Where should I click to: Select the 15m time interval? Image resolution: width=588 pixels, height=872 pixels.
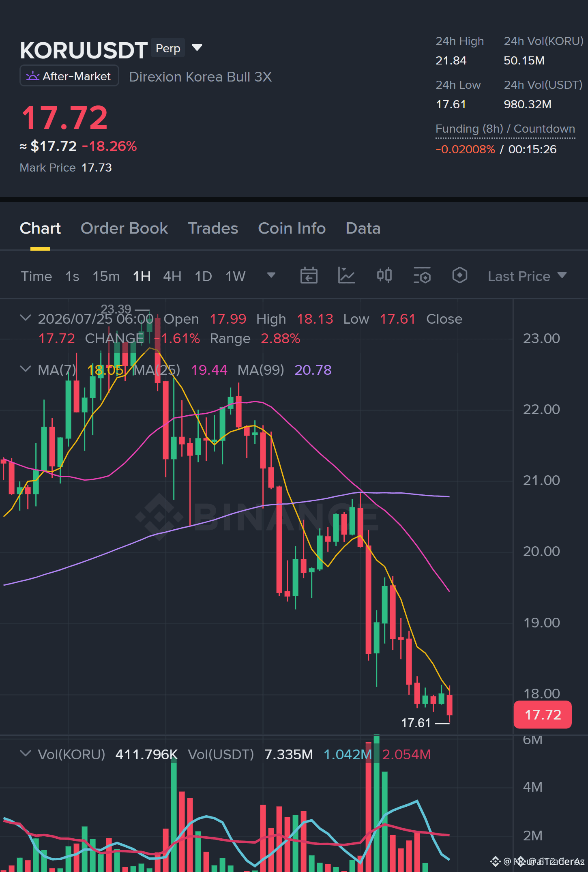tap(106, 276)
